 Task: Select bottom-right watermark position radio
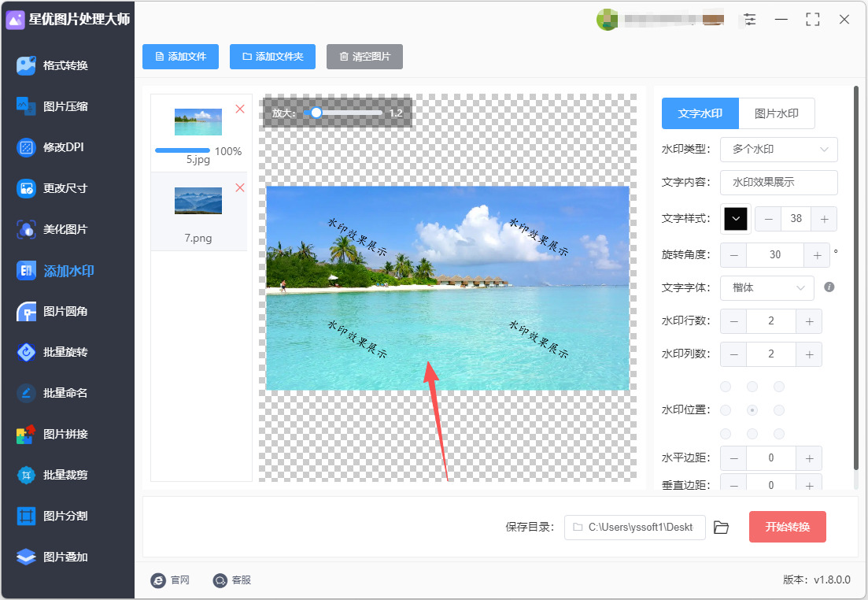click(779, 434)
